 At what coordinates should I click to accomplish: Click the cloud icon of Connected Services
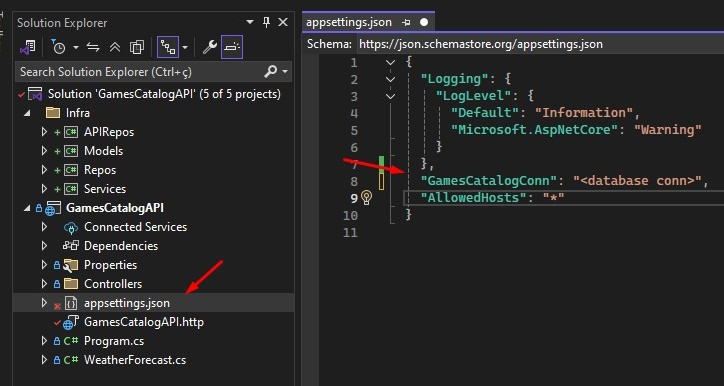[71, 227]
